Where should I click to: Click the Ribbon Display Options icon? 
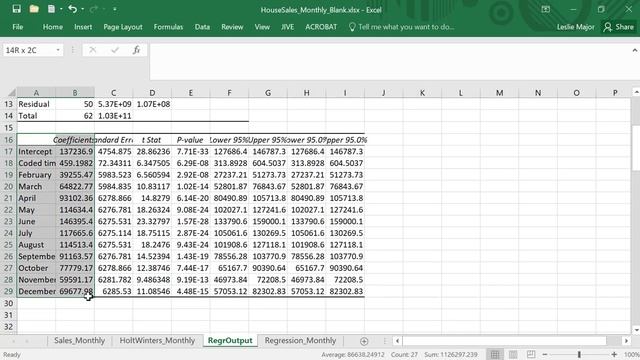[545, 9]
